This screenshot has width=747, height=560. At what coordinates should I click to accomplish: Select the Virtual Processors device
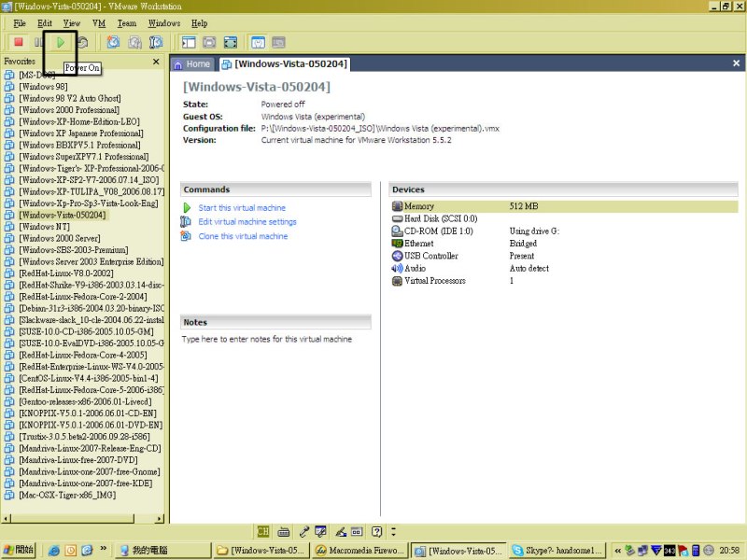[564, 281]
